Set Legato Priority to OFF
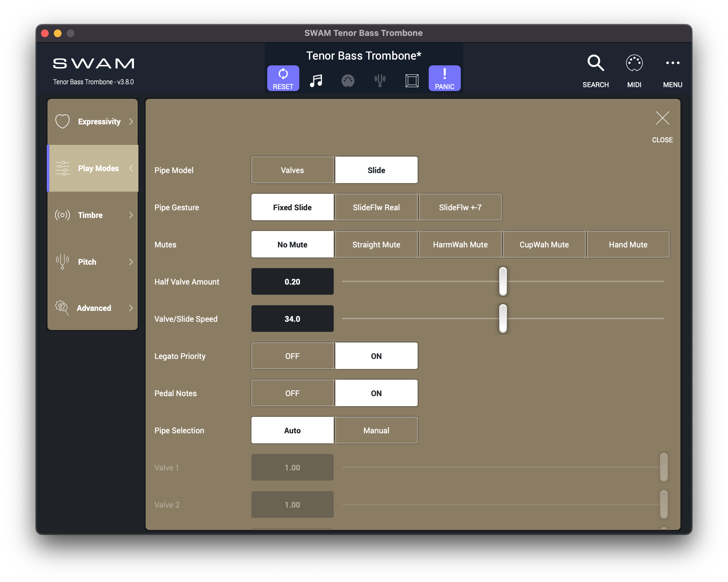 point(292,356)
